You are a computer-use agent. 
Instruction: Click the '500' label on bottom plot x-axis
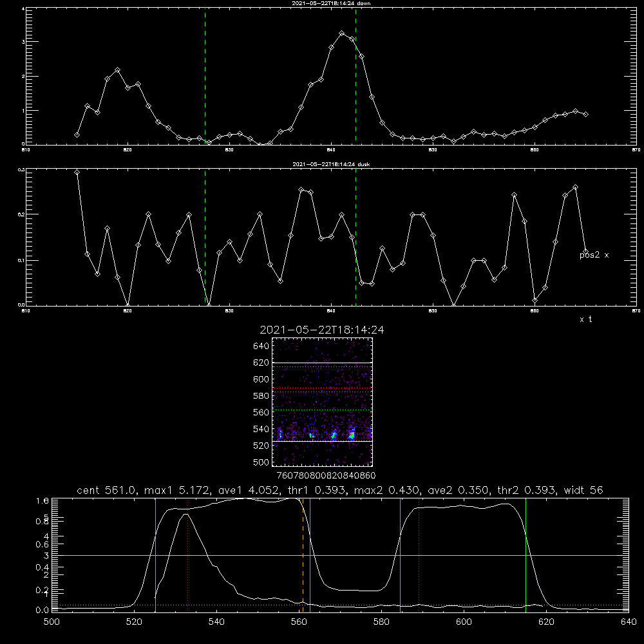52,622
